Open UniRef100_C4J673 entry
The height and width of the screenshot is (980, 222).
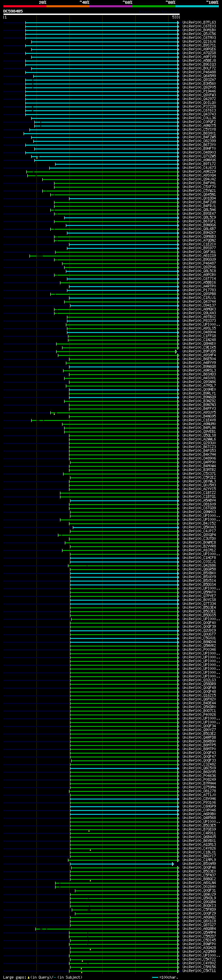tap(199, 168)
